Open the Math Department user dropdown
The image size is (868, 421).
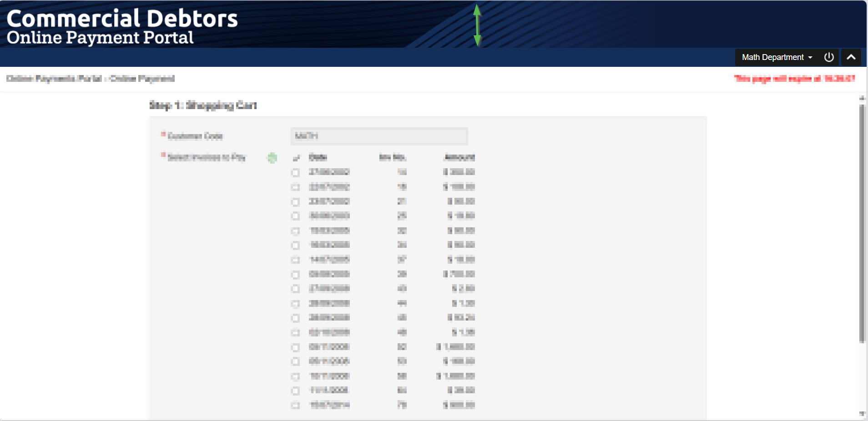[777, 57]
